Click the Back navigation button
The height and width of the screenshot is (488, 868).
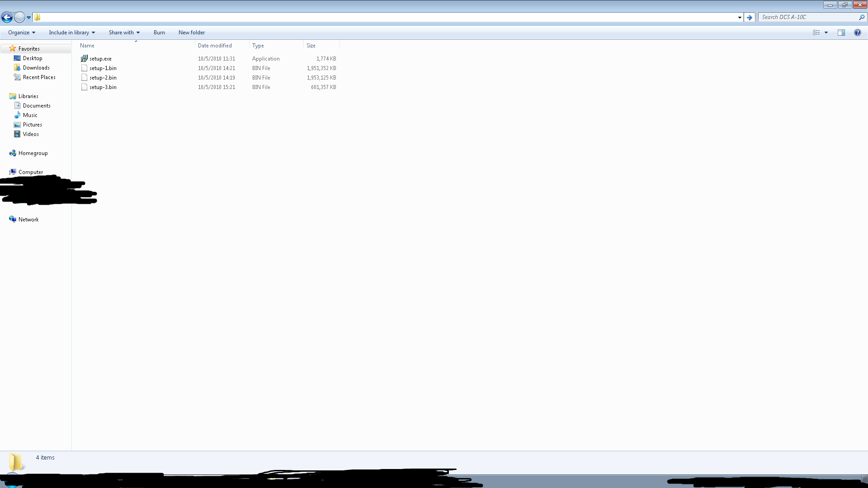click(x=7, y=17)
